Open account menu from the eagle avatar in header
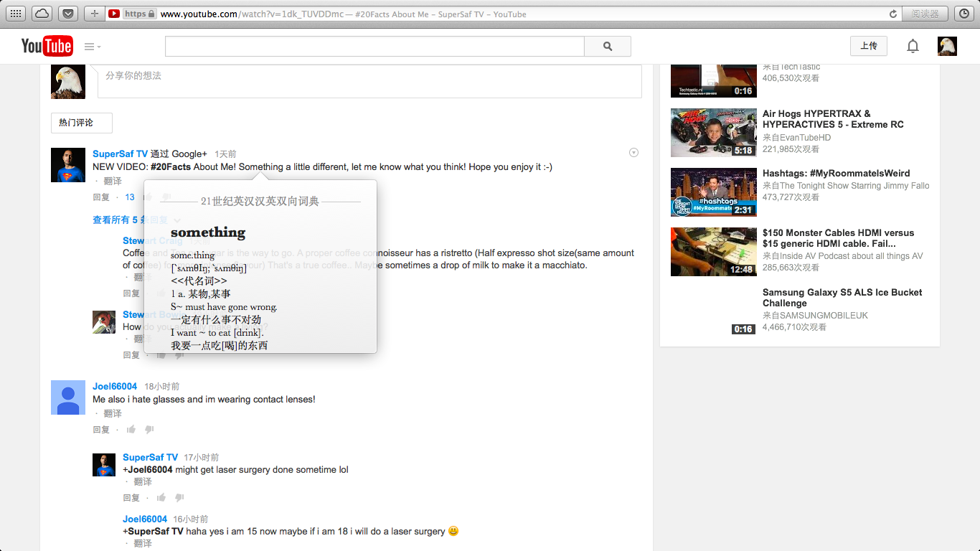Screen dimensions: 980x551 click(947, 46)
